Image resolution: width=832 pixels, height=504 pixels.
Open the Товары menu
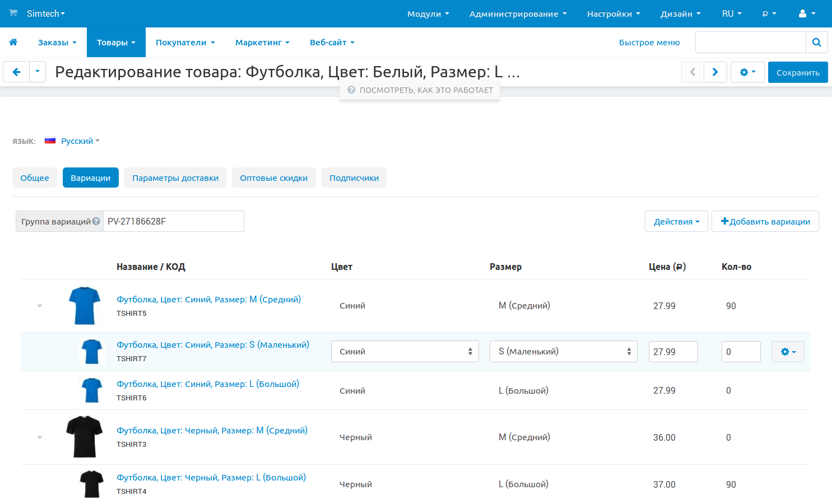(x=116, y=43)
